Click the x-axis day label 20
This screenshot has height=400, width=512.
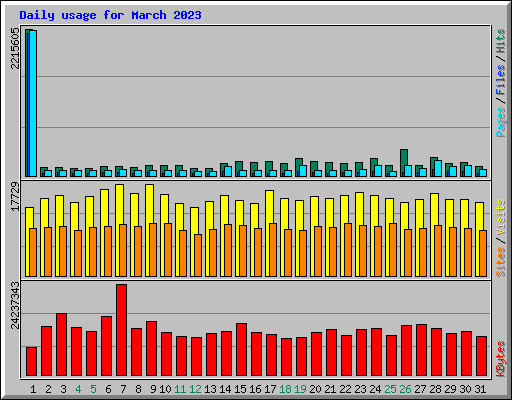pos(315,389)
